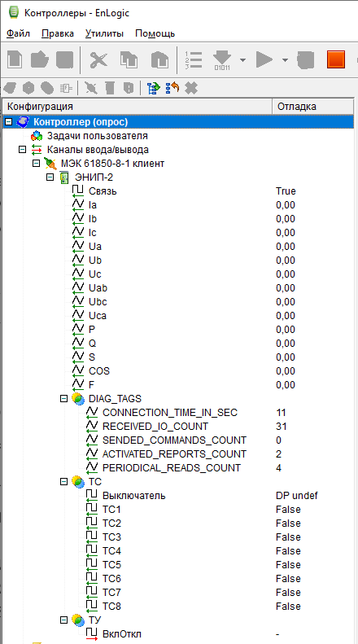Click the Конфигурация column header
The width and height of the screenshot is (358, 644).
(x=138, y=107)
